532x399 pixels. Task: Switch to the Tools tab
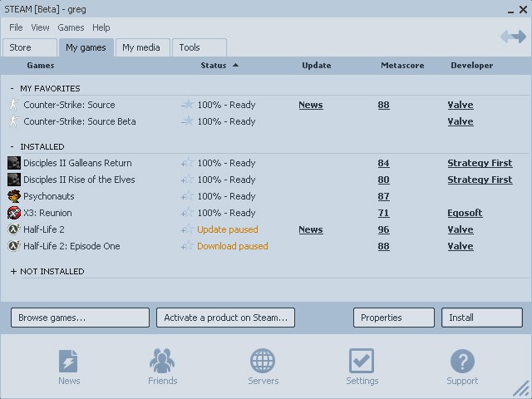[x=199, y=47]
